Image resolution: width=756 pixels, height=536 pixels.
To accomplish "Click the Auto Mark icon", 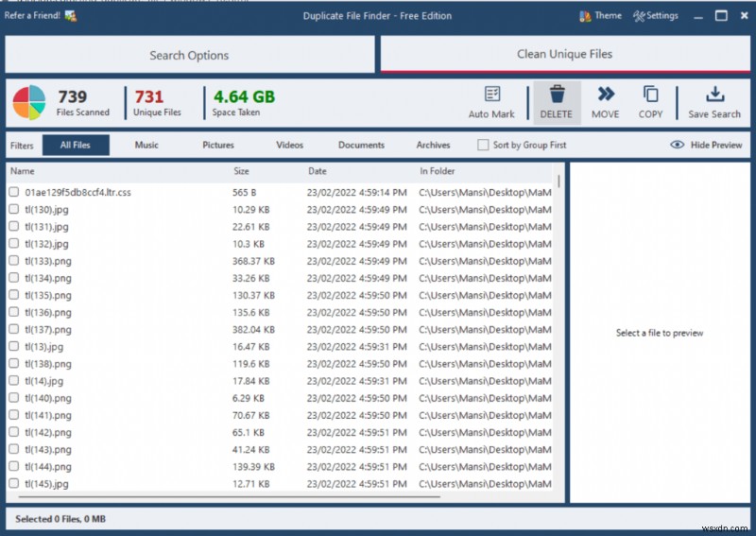I will point(491,95).
